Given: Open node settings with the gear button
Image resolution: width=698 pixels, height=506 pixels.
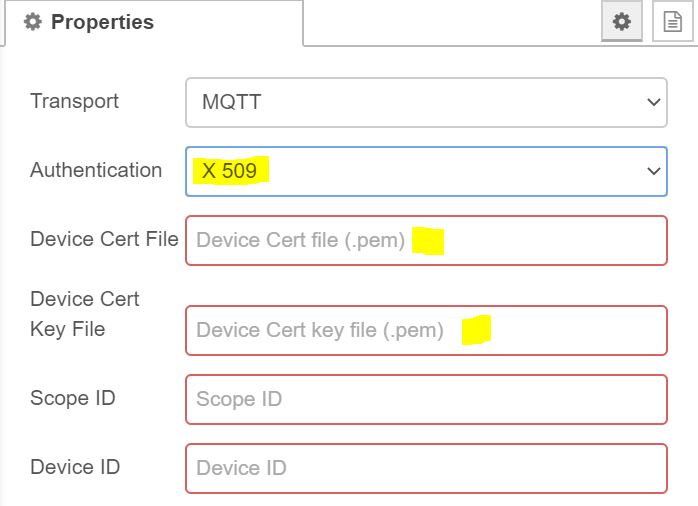Looking at the screenshot, I should [x=621, y=22].
